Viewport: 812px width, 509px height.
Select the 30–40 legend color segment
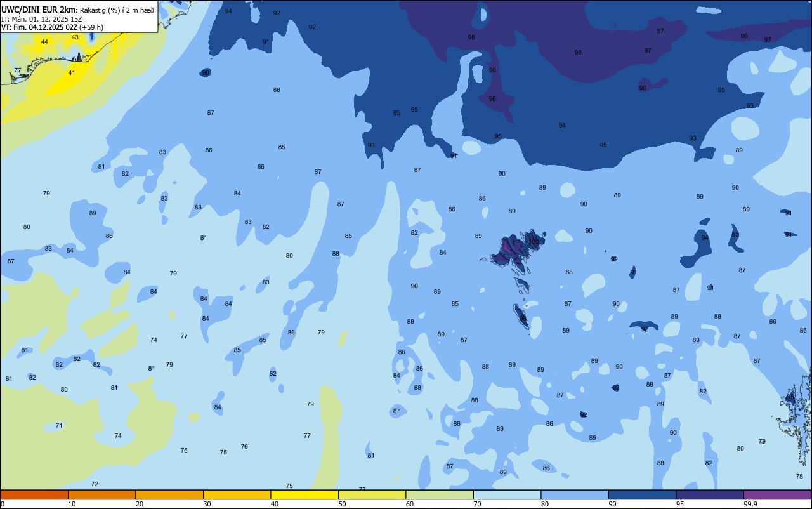point(237,494)
